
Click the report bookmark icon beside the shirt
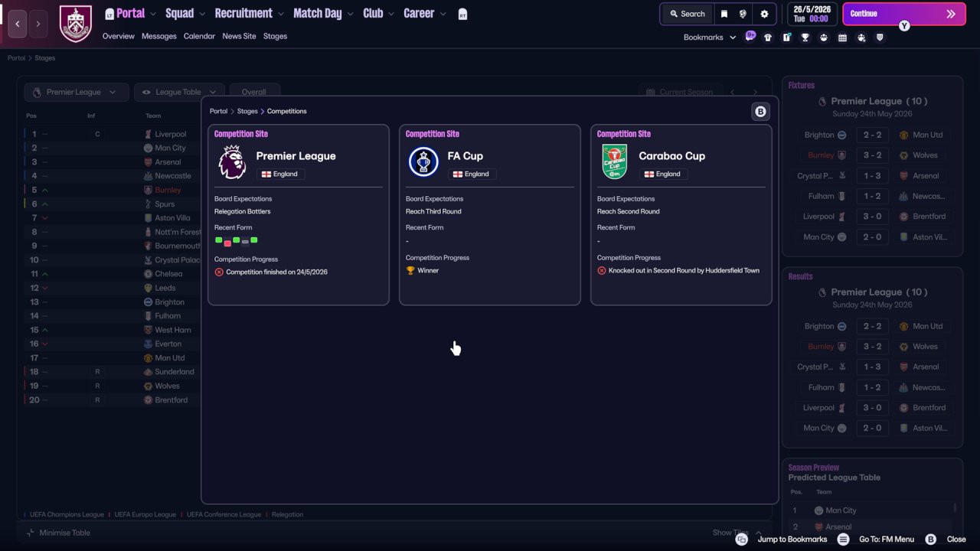coord(786,37)
